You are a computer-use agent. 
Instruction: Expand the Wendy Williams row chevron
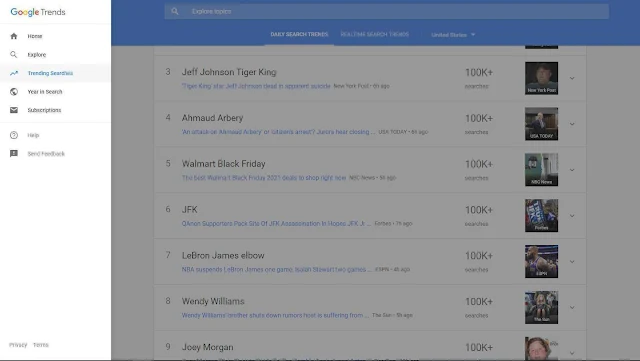(572, 308)
